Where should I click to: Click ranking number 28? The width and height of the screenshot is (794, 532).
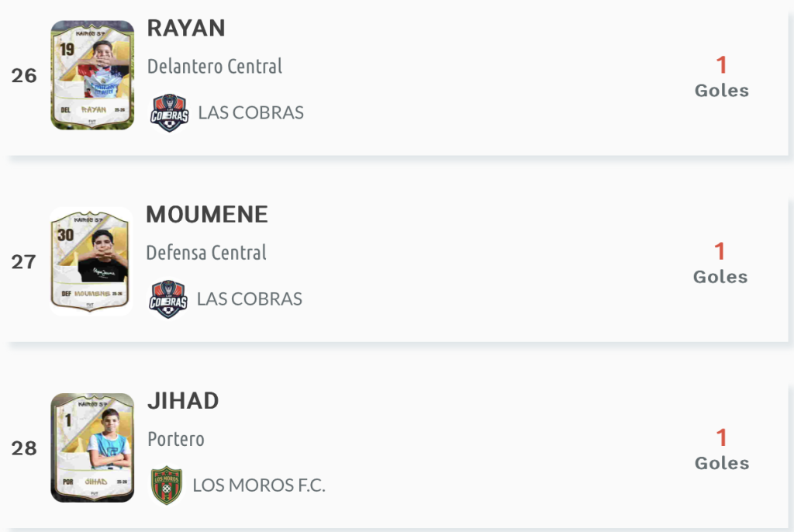pyautogui.click(x=24, y=448)
